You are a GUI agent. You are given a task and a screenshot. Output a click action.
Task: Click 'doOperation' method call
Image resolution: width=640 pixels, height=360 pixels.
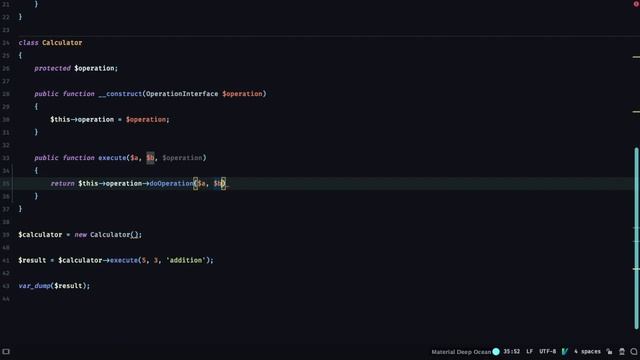pyautogui.click(x=171, y=184)
